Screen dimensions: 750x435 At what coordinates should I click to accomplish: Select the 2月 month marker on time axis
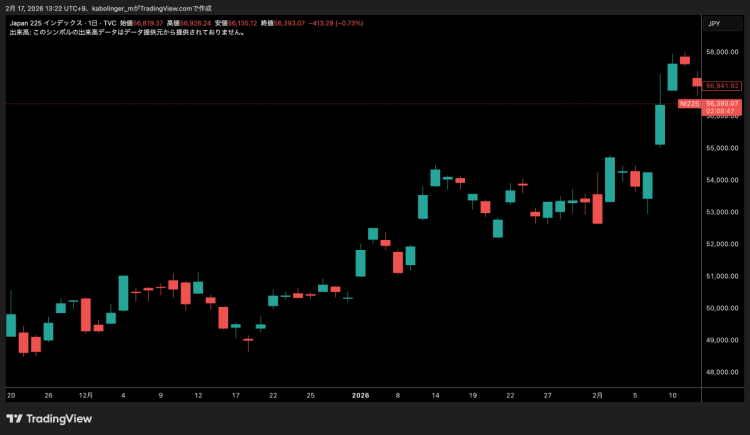tap(597, 396)
